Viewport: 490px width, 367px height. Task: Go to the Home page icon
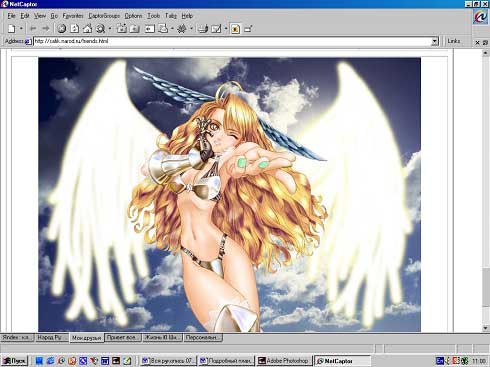tap(87, 29)
